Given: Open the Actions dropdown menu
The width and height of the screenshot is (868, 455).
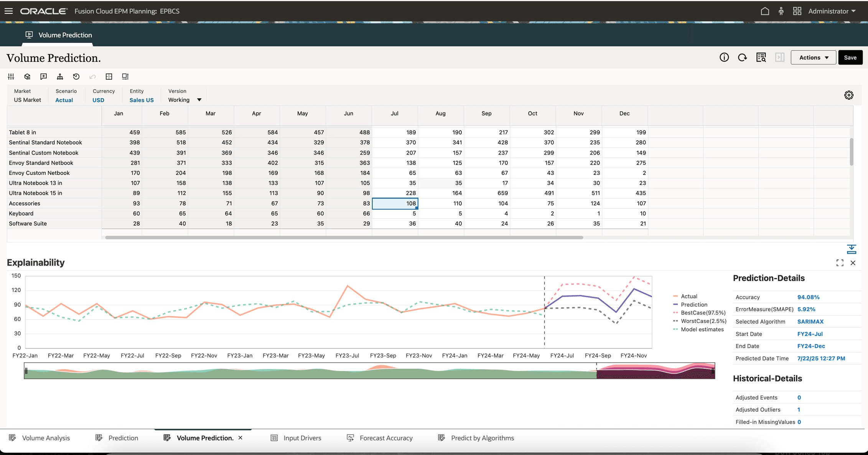Looking at the screenshot, I should (813, 57).
